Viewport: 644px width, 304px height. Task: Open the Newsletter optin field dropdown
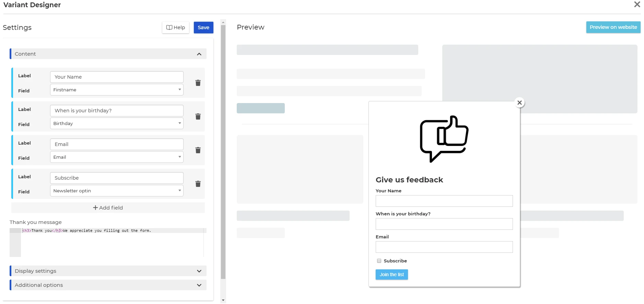117,191
